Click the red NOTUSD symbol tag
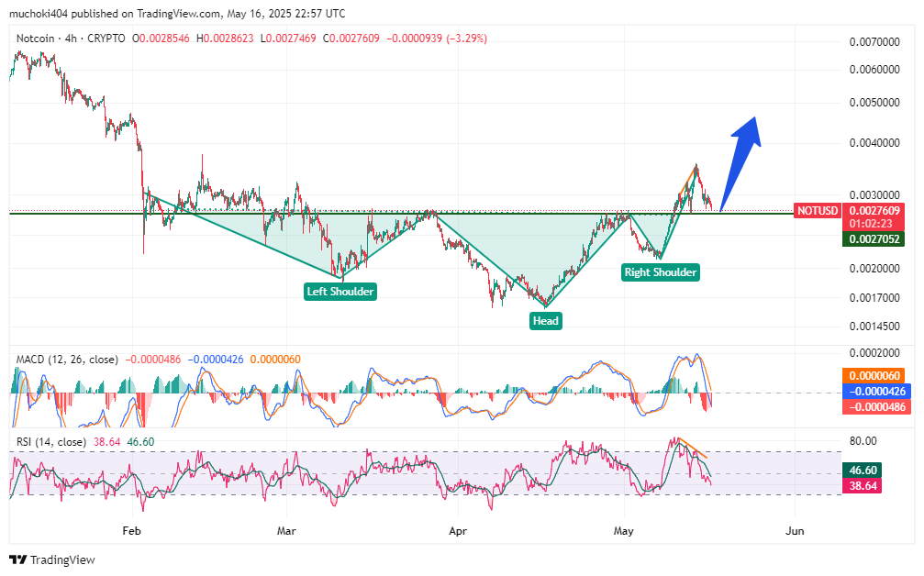 pyautogui.click(x=817, y=211)
